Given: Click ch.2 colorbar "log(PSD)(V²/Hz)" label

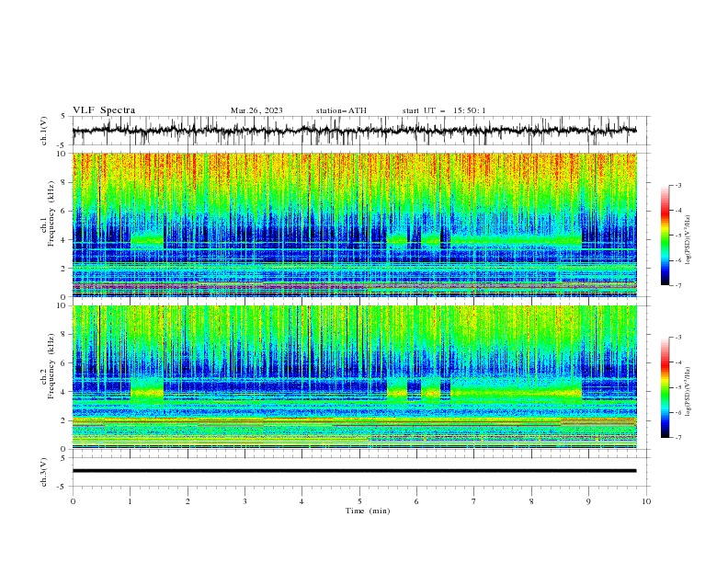Looking at the screenshot, I should 688,392.
